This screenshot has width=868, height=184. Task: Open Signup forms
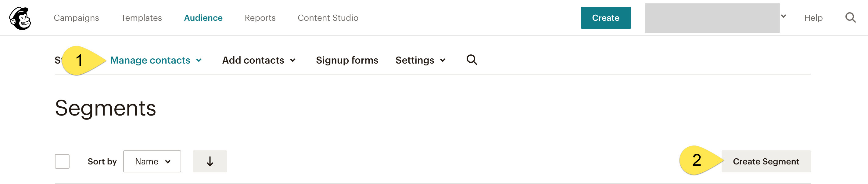tap(347, 60)
